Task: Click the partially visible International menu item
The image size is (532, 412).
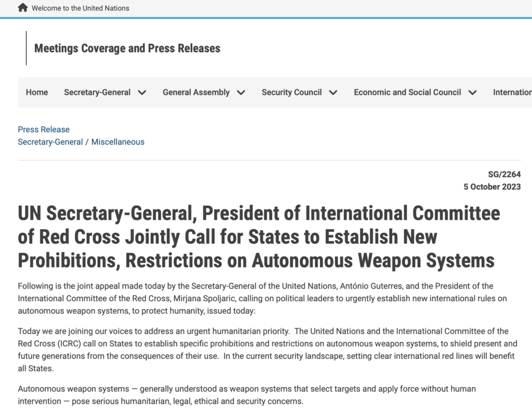Action: click(512, 92)
